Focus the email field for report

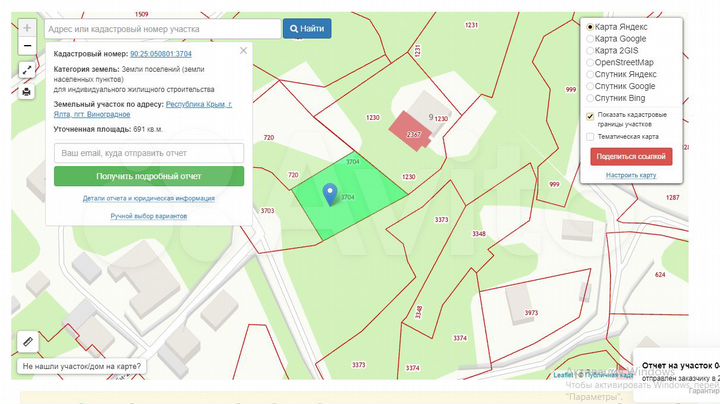tap(149, 153)
